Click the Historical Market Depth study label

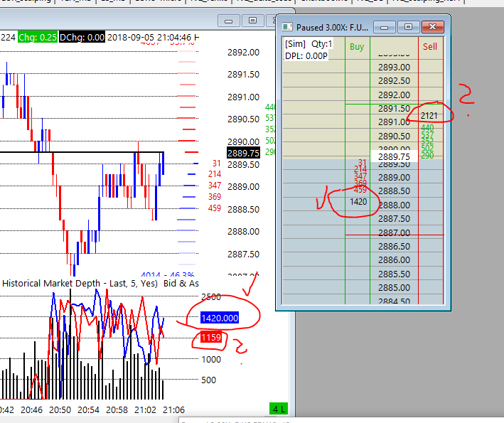[80, 284]
